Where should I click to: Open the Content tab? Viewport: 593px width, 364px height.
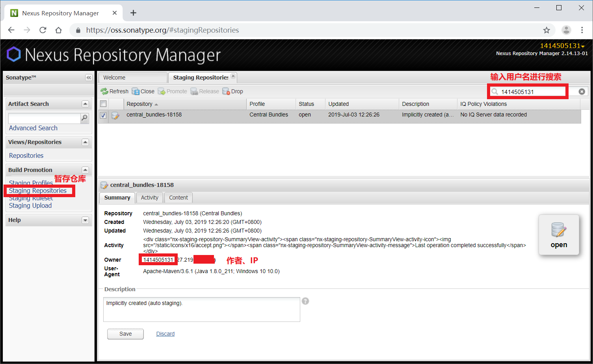178,198
